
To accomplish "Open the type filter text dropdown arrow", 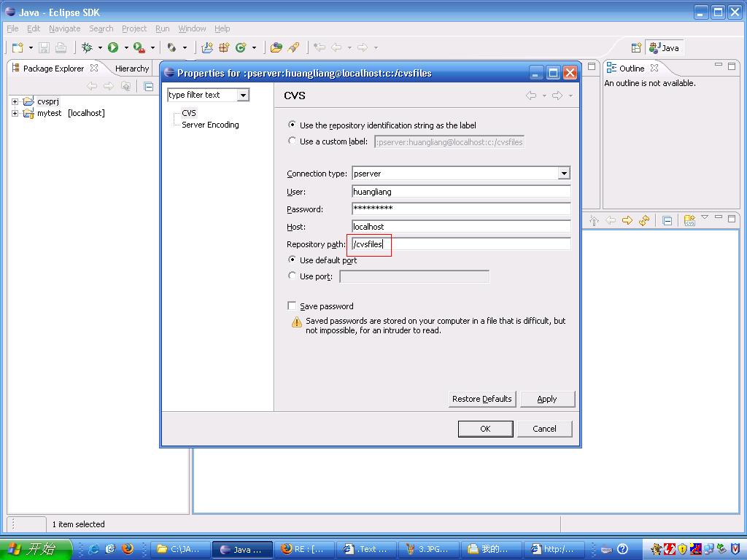I will pos(243,96).
